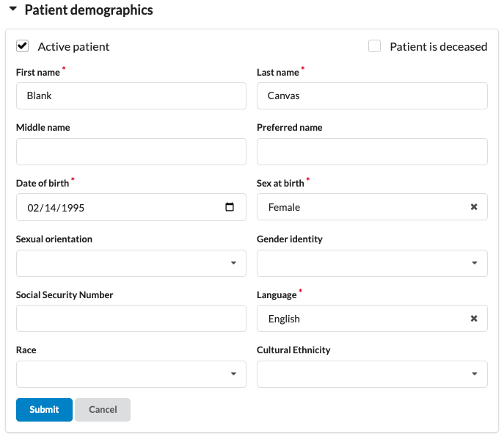504x437 pixels.
Task: Click the English value in Language field
Action: click(284, 319)
